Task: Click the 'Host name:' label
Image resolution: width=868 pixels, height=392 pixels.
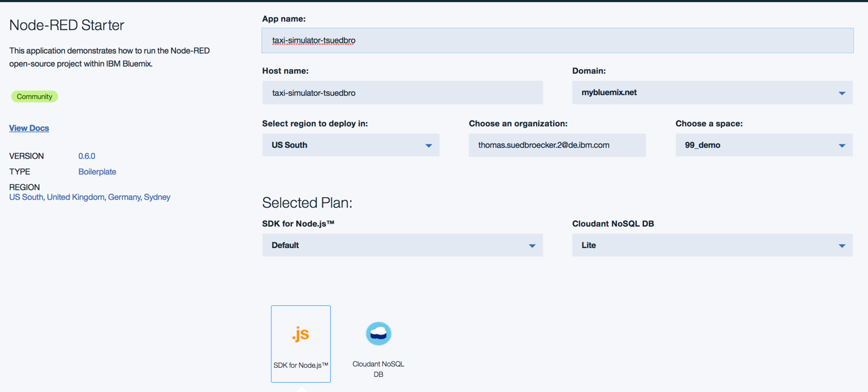Action: point(285,71)
